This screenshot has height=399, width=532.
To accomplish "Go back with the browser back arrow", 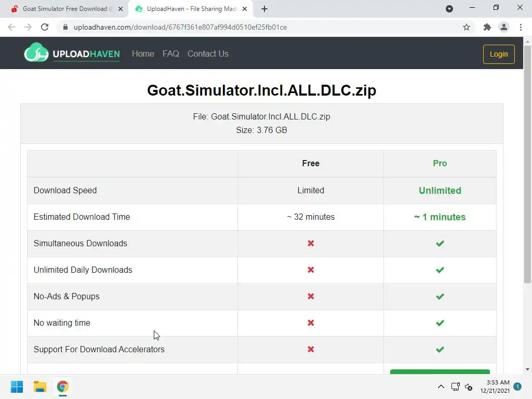I will pos(11,27).
